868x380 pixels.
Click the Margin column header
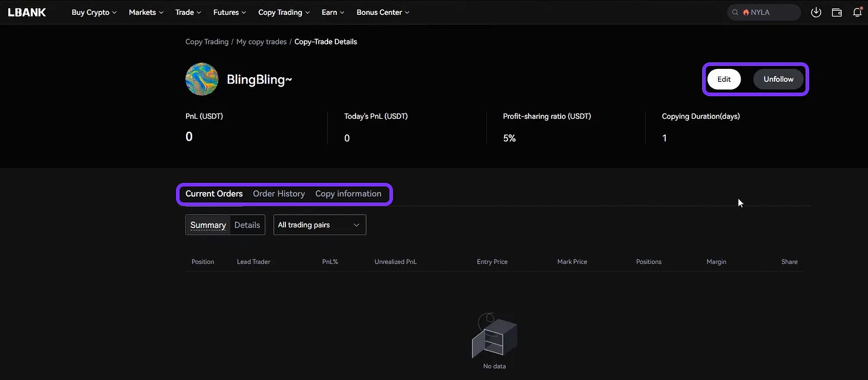click(x=716, y=262)
